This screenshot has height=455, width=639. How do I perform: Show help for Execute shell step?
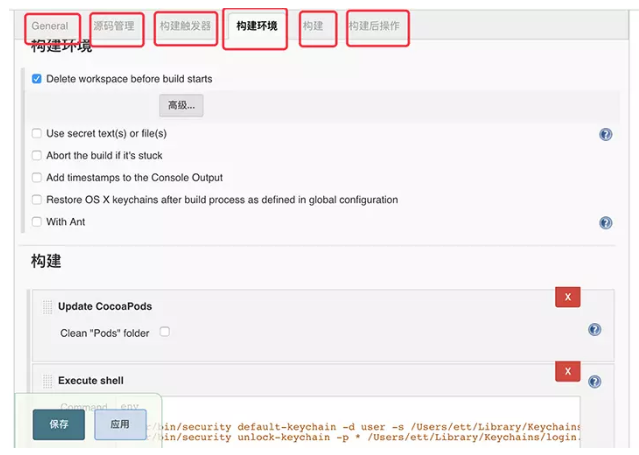(x=595, y=382)
